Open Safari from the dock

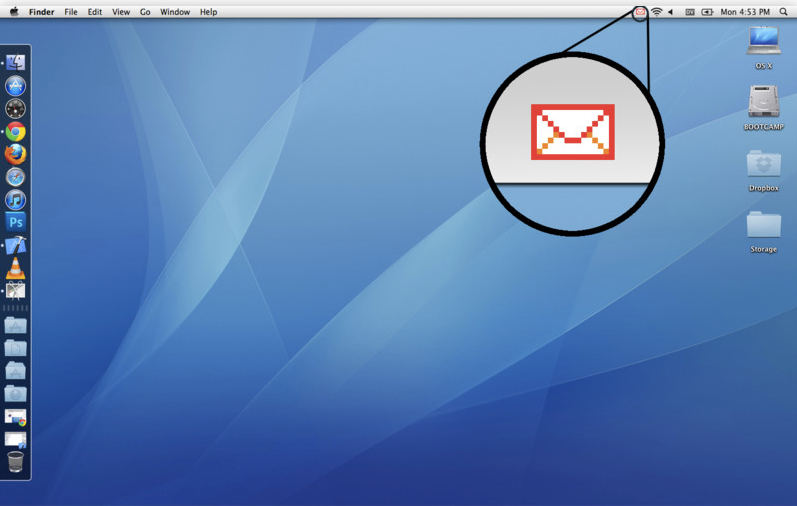[x=15, y=177]
